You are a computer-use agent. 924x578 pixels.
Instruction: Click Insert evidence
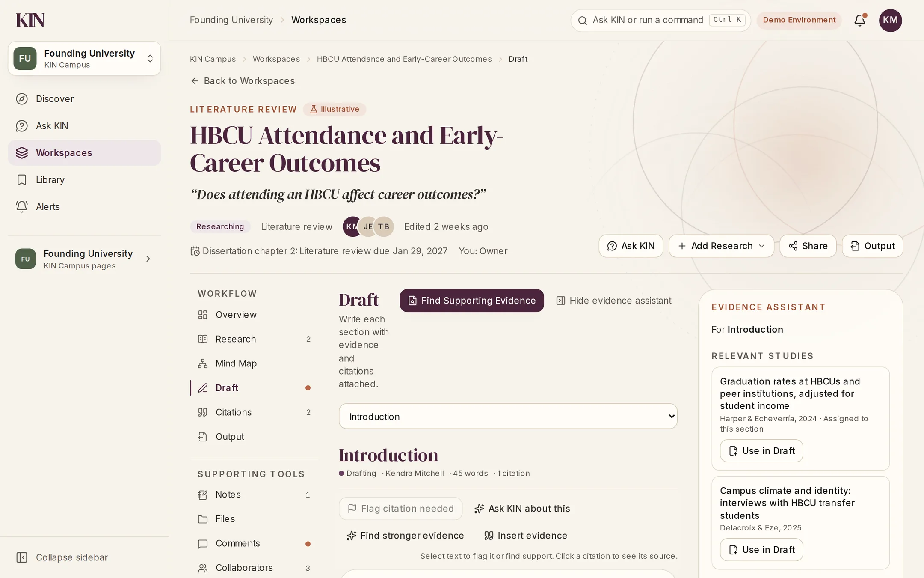pos(525,536)
